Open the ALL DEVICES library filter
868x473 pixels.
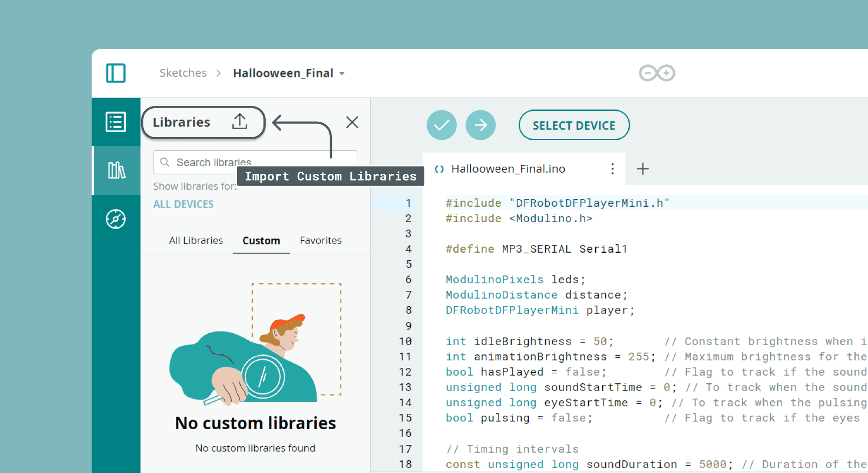[x=183, y=204]
